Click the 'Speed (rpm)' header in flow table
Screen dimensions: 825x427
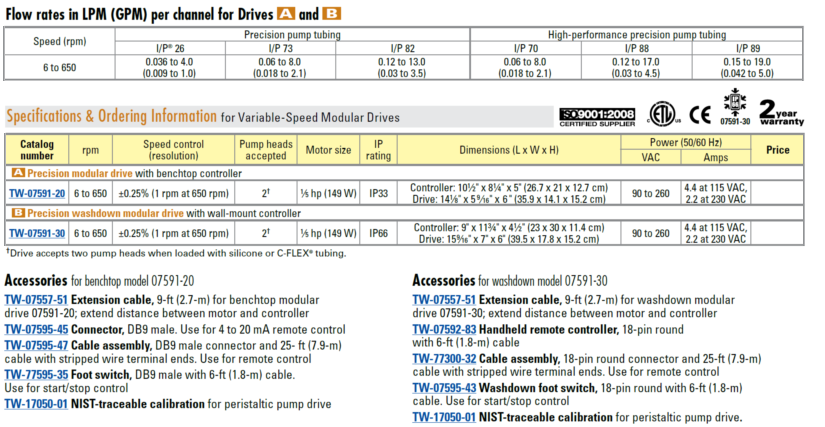coord(59,42)
